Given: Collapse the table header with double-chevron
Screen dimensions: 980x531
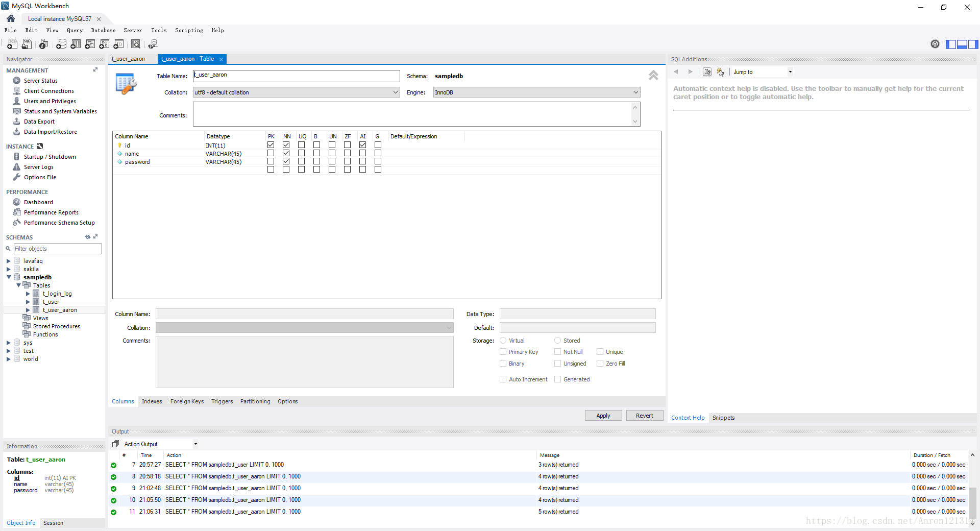Looking at the screenshot, I should point(653,76).
